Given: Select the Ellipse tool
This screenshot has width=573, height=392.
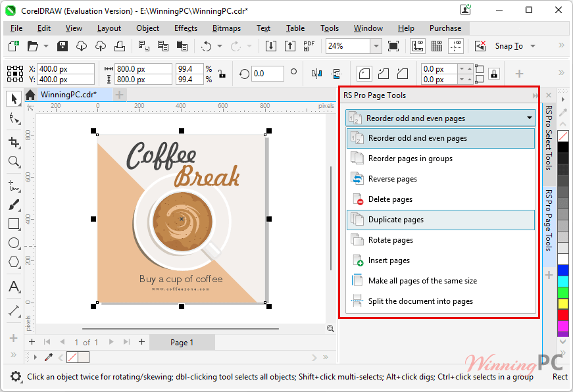Looking at the screenshot, I should click(x=14, y=243).
